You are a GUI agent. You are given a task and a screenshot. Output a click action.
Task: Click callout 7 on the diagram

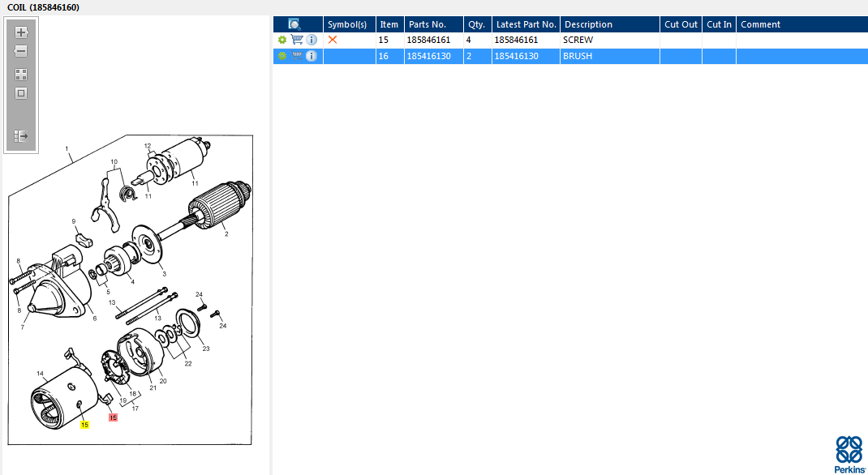(x=23, y=327)
